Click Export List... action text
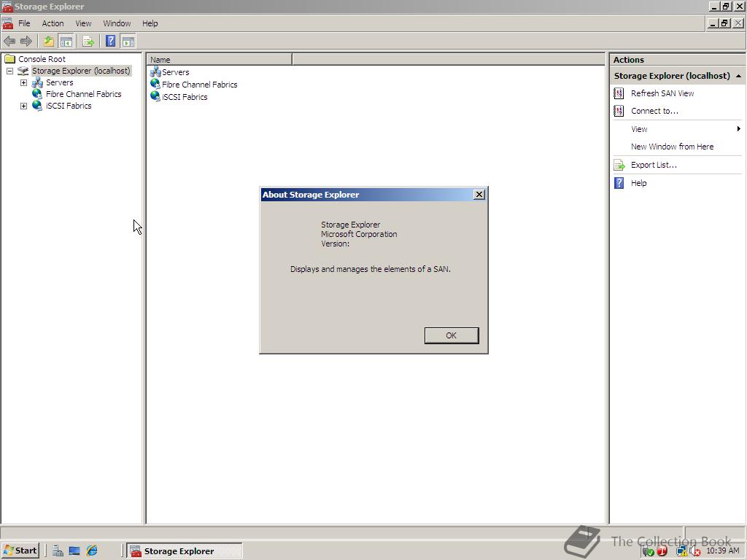 tap(654, 165)
